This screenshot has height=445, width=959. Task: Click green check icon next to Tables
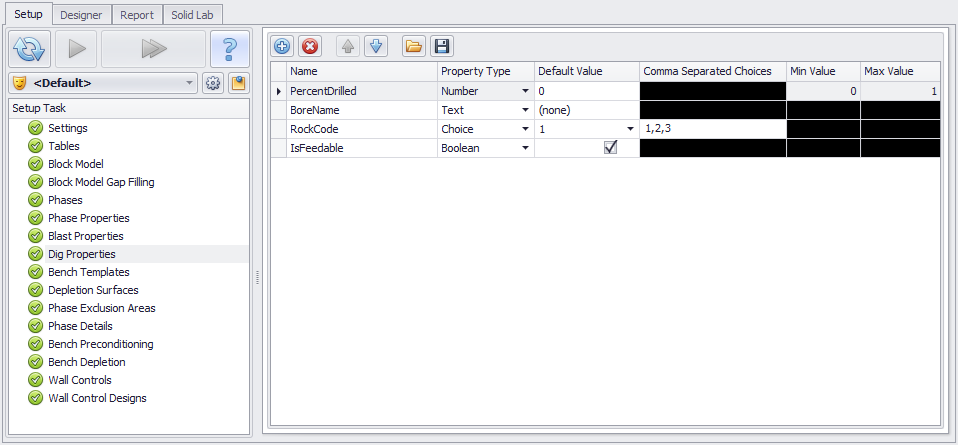35,146
